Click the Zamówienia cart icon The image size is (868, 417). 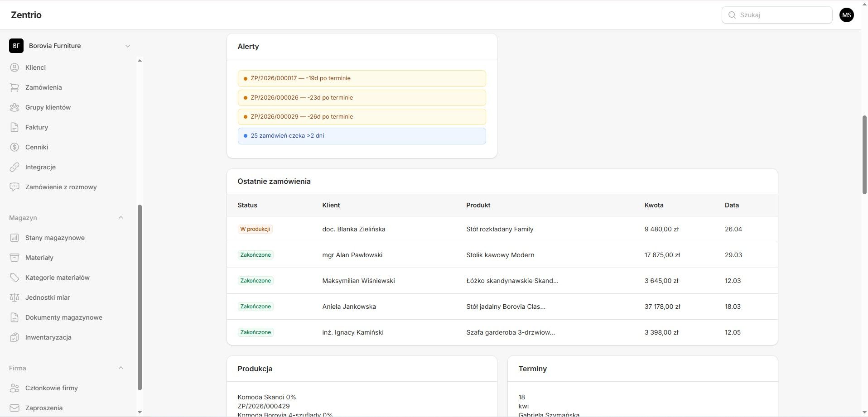pyautogui.click(x=14, y=87)
